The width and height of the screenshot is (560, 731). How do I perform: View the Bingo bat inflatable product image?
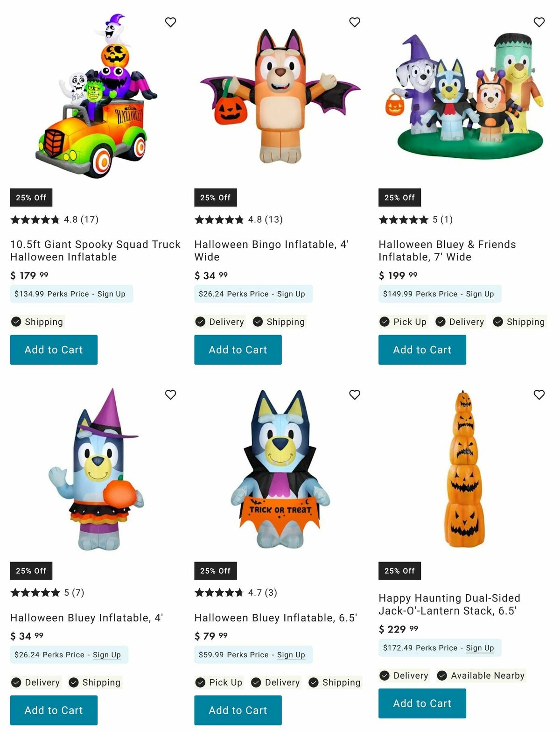point(279,96)
